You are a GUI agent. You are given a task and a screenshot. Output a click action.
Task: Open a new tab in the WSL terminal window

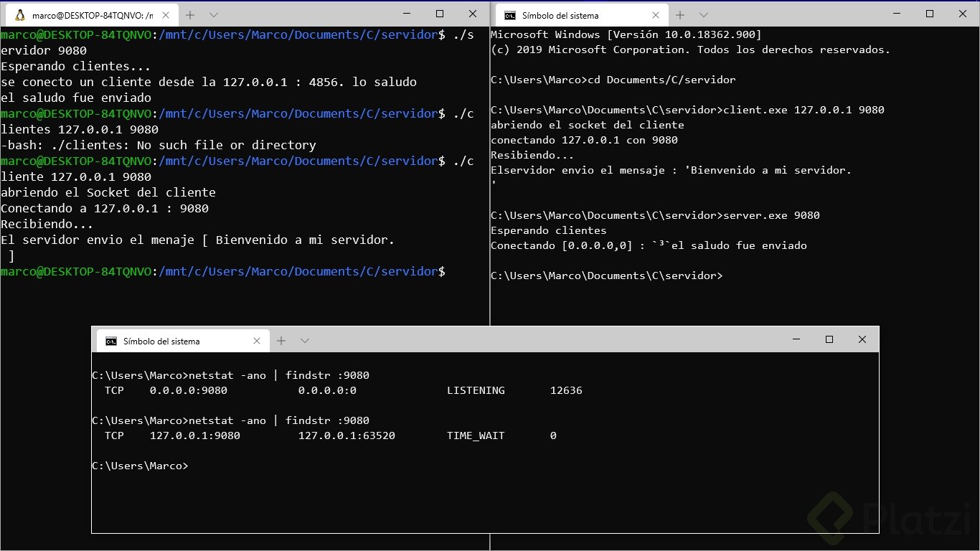[190, 15]
